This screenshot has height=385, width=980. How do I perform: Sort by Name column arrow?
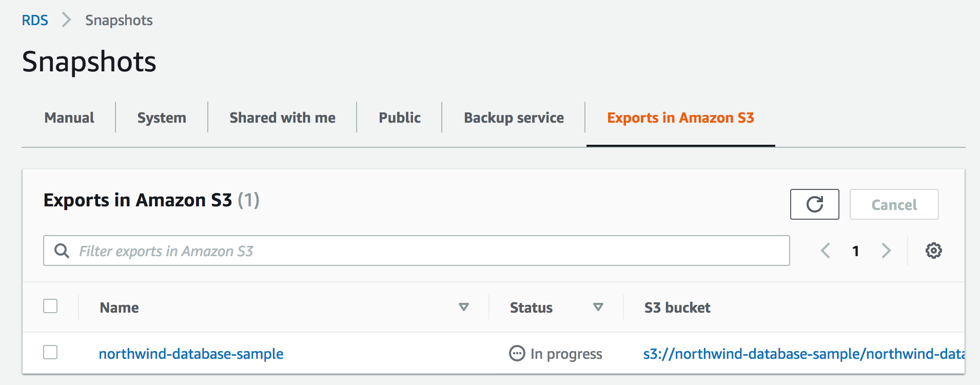(464, 307)
